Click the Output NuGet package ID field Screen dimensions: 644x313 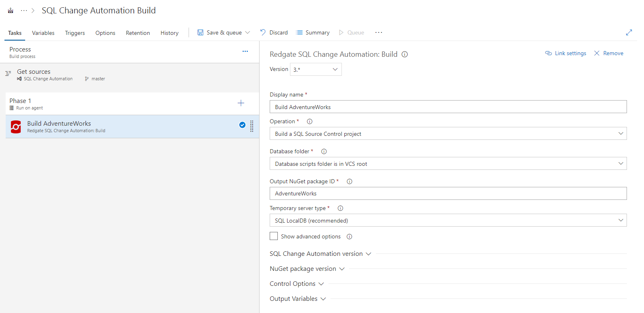(448, 193)
